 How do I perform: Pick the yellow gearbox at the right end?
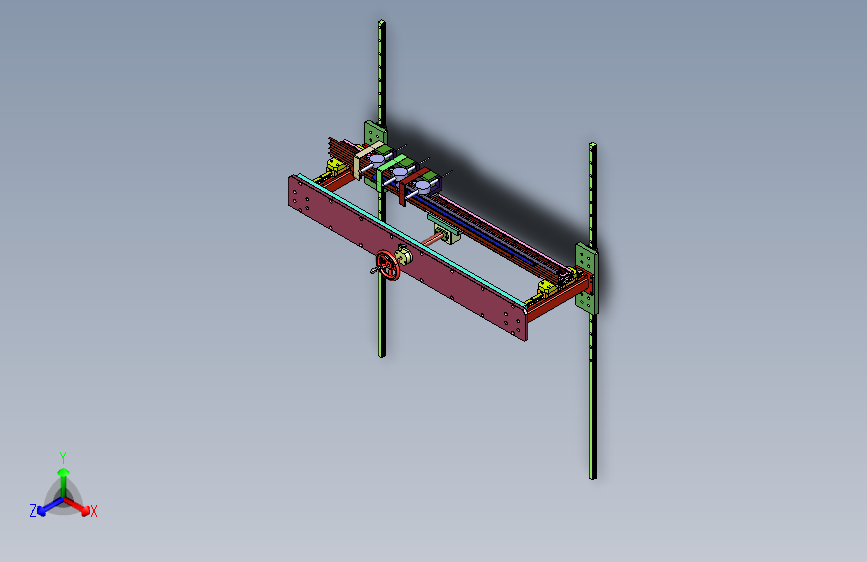pos(546,288)
